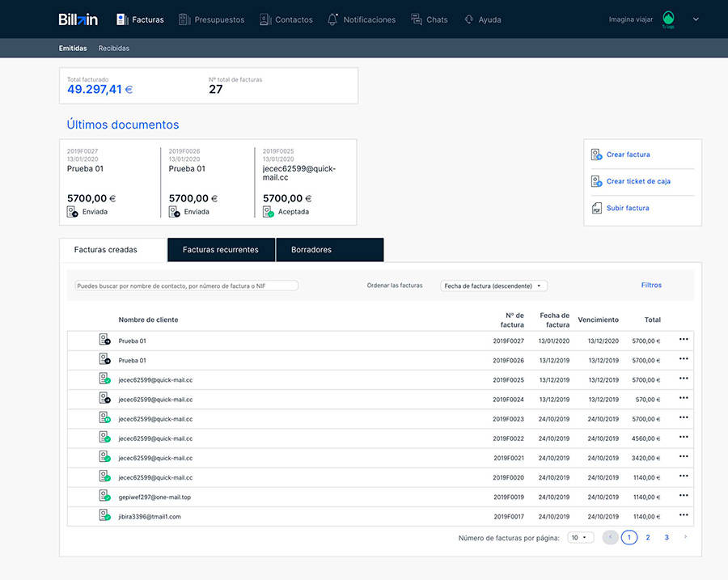
Task: Open Presupuestos via its toolbar icon
Action: [x=184, y=19]
